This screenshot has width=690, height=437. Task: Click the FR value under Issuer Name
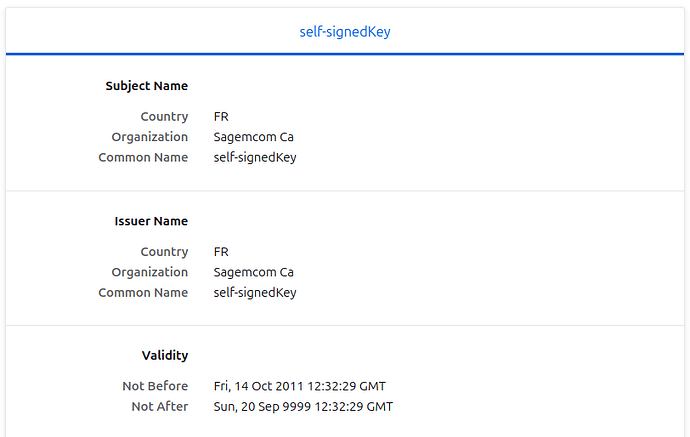pyautogui.click(x=221, y=252)
